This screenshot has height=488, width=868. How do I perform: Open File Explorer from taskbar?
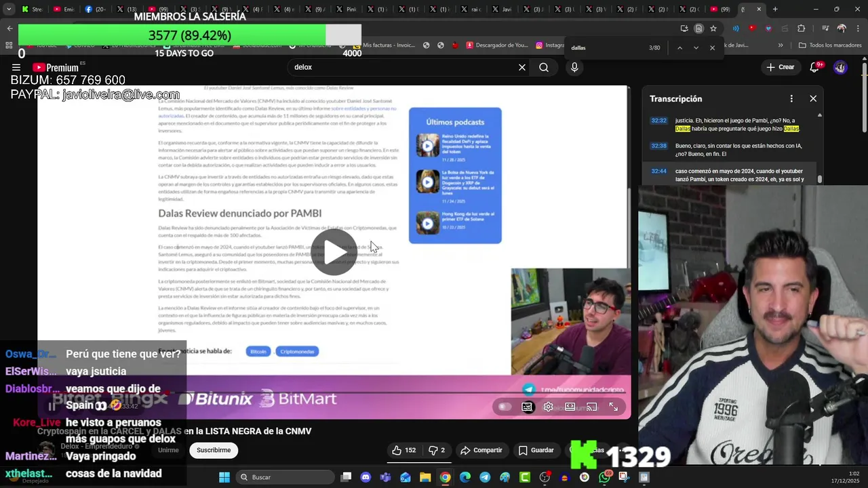pos(425,477)
